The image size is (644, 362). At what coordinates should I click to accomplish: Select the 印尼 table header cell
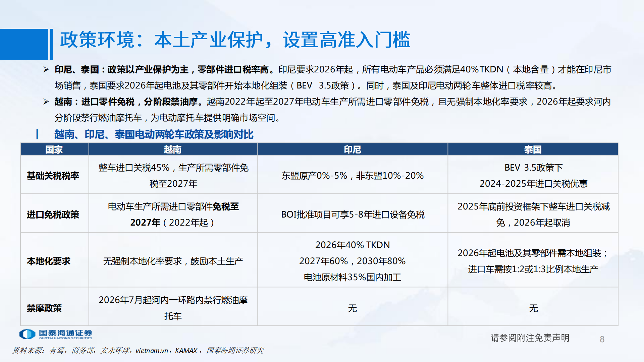pos(352,149)
